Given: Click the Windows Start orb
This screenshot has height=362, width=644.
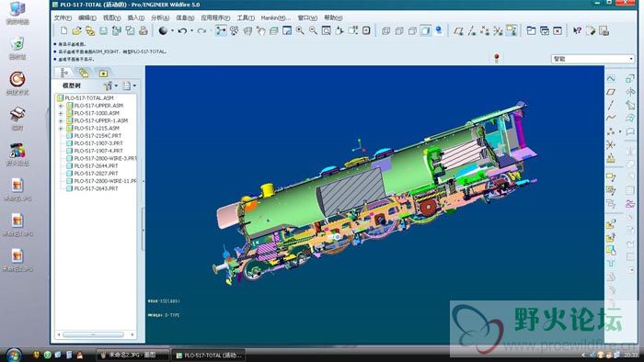Looking at the screenshot, I should [x=14, y=355].
